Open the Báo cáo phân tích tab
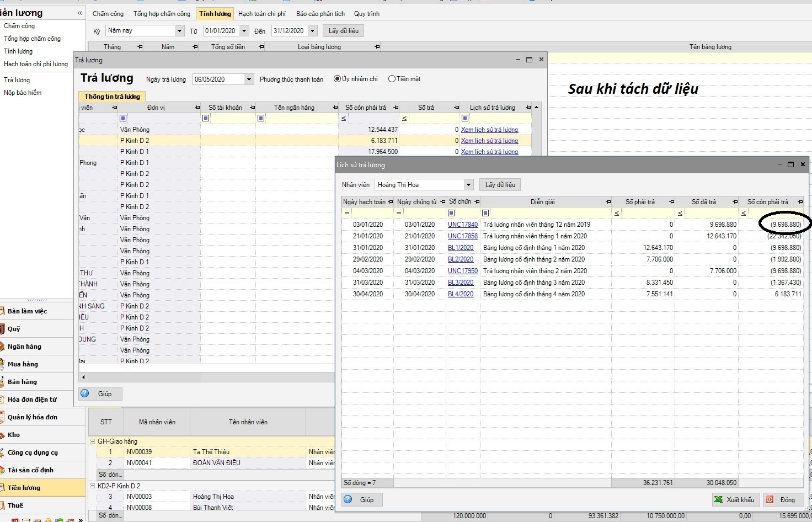This screenshot has width=812, height=522. pos(320,14)
